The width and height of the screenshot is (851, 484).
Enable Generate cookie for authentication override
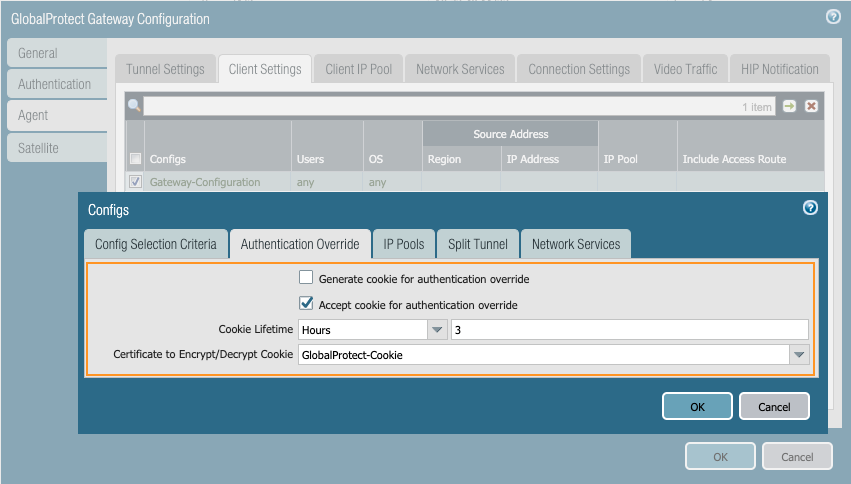click(306, 278)
